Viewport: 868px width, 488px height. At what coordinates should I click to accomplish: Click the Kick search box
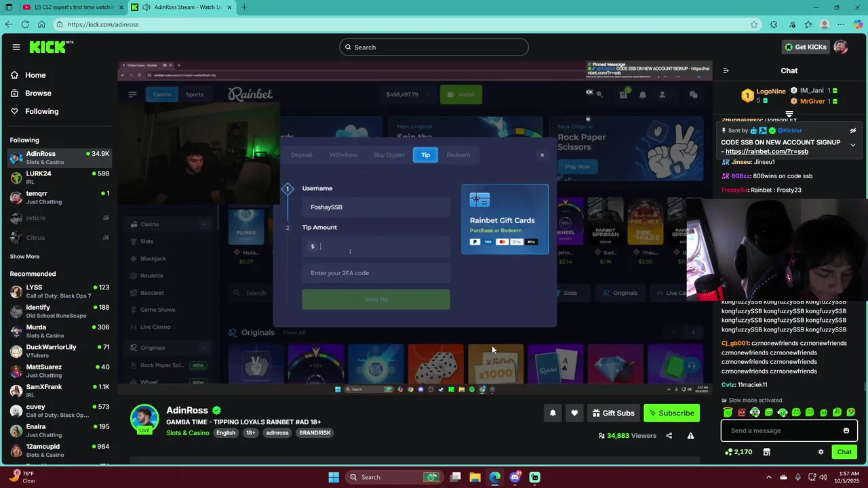click(434, 47)
